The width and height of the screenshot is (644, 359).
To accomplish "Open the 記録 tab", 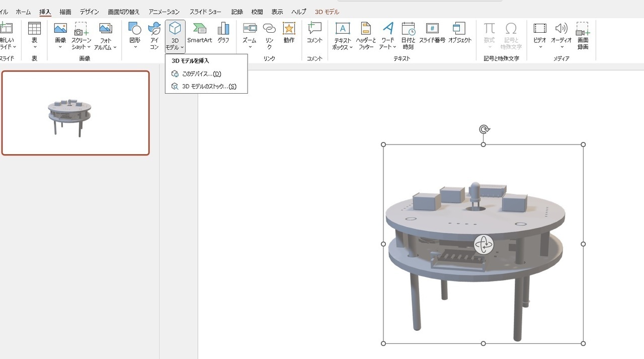I will coord(237,12).
